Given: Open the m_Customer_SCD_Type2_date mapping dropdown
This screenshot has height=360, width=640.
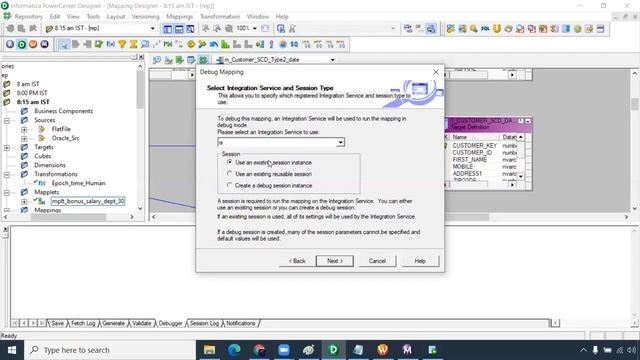Looking at the screenshot, I should [x=333, y=60].
